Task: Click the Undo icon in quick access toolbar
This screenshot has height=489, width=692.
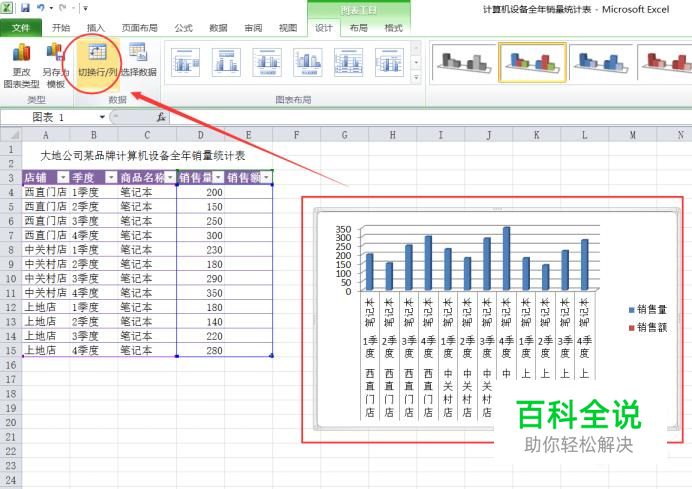Action: 41,8
